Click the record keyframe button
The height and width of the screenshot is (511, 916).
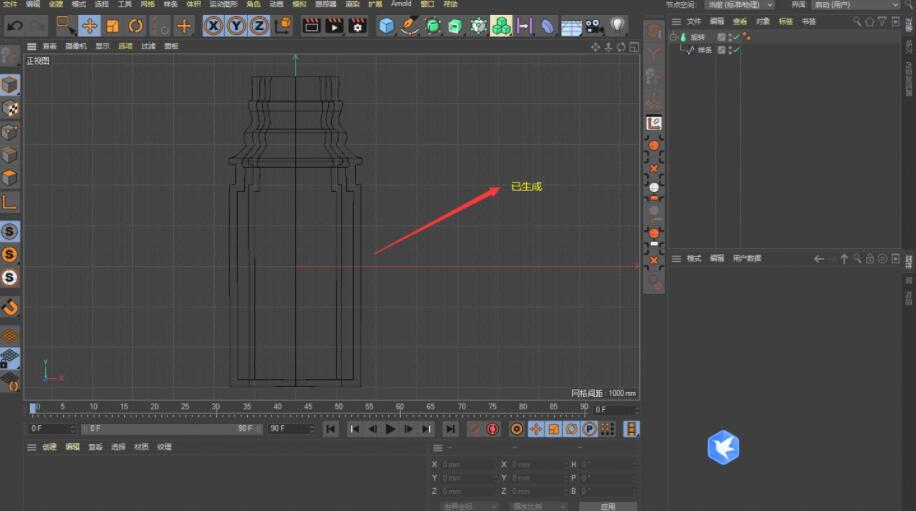pyautogui.click(x=474, y=429)
